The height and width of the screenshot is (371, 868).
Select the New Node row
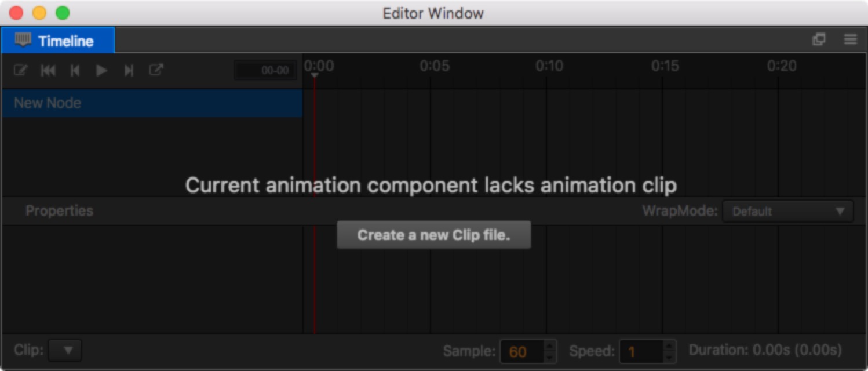(152, 103)
